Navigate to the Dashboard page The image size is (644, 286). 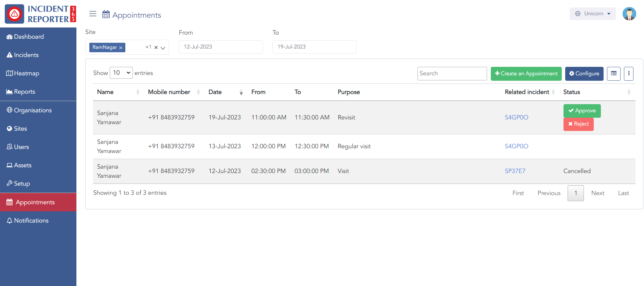[29, 37]
